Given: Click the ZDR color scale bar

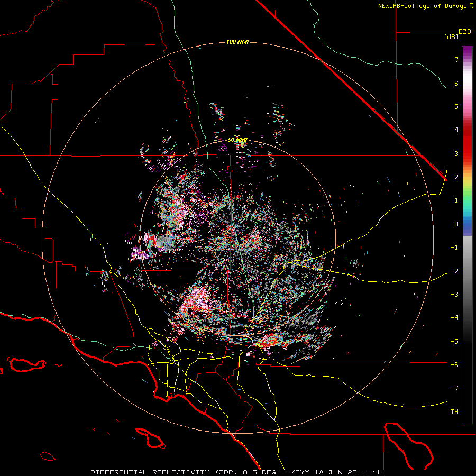Looking at the screenshot, I should tap(467, 235).
